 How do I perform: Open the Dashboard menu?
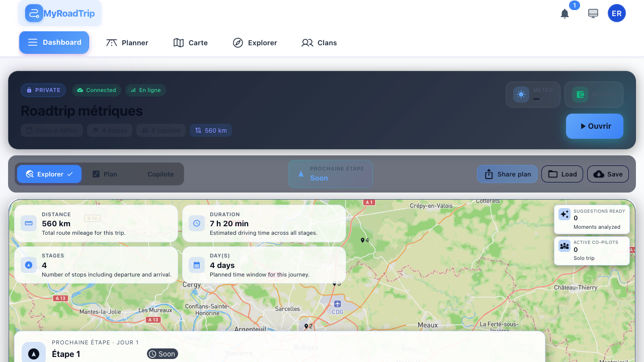pyautogui.click(x=54, y=42)
